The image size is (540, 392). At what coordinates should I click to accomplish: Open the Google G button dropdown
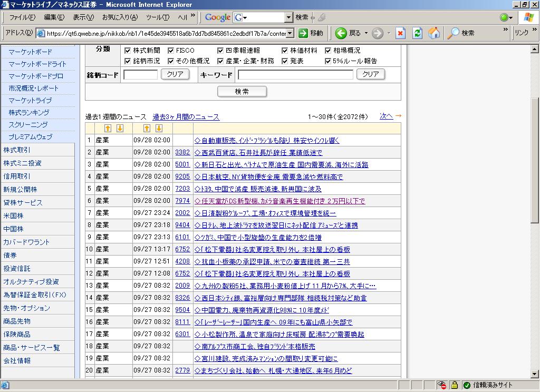pyautogui.click(x=245, y=17)
